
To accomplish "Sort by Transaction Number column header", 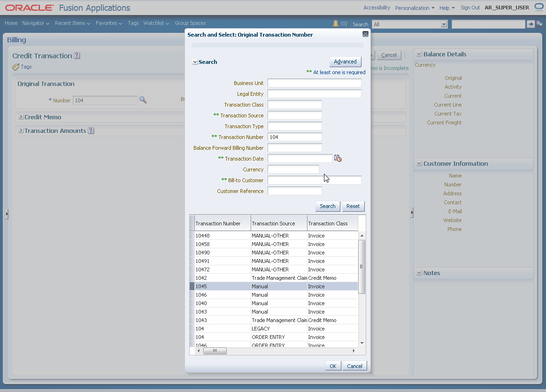I will 223,223.
